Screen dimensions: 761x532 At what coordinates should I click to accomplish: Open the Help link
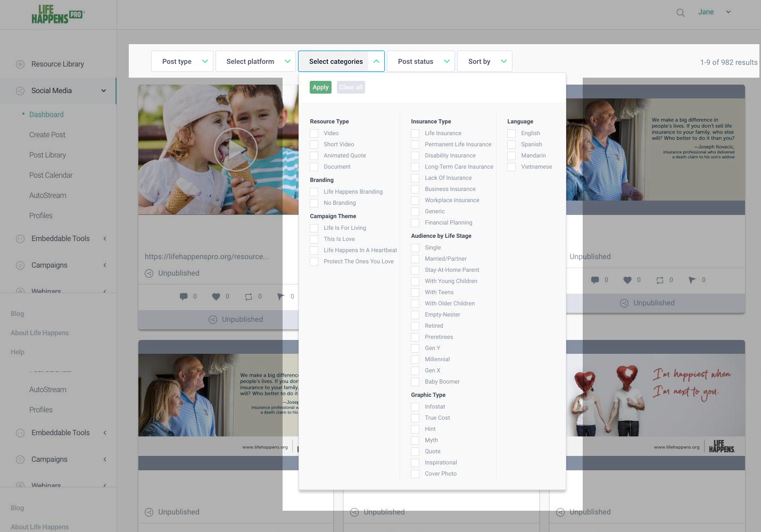click(x=18, y=352)
